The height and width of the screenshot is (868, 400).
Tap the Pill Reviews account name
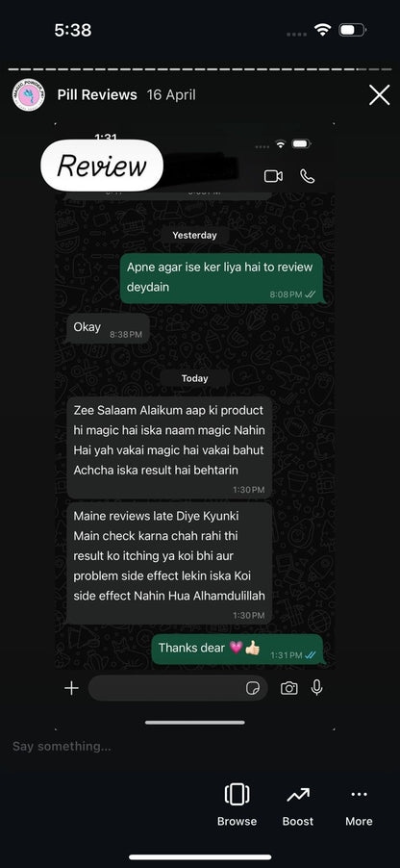97,94
